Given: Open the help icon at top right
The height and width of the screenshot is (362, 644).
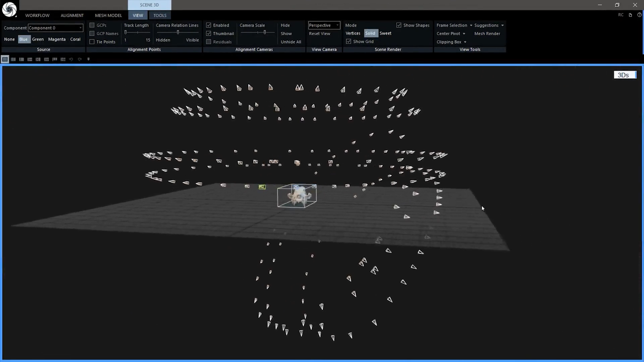Looking at the screenshot, I should click(639, 15).
